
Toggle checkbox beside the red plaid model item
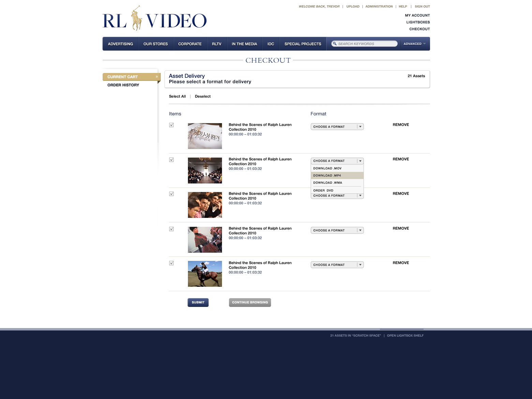coord(172,229)
